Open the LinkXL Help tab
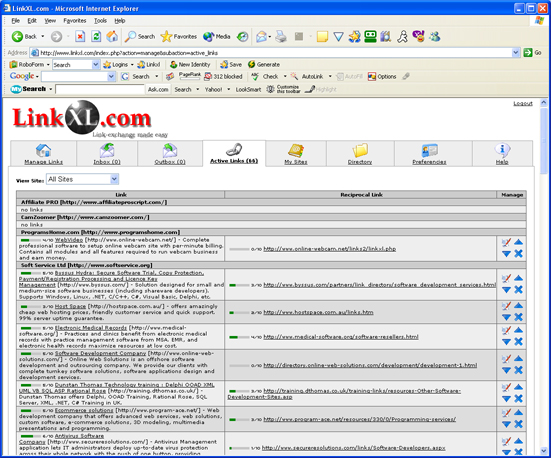The width and height of the screenshot is (551, 458). [502, 154]
